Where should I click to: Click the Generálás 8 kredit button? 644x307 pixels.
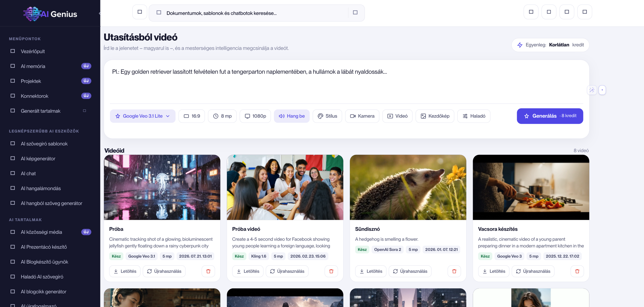coord(550,116)
